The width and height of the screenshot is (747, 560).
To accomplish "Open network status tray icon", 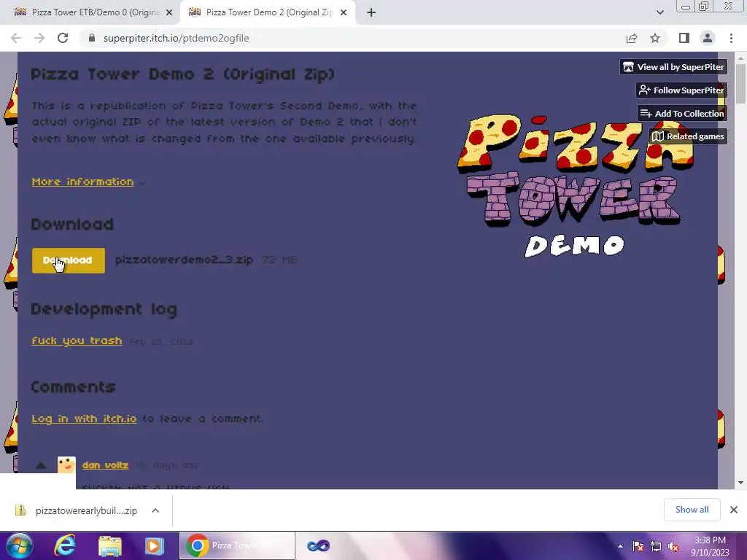I will 656,547.
